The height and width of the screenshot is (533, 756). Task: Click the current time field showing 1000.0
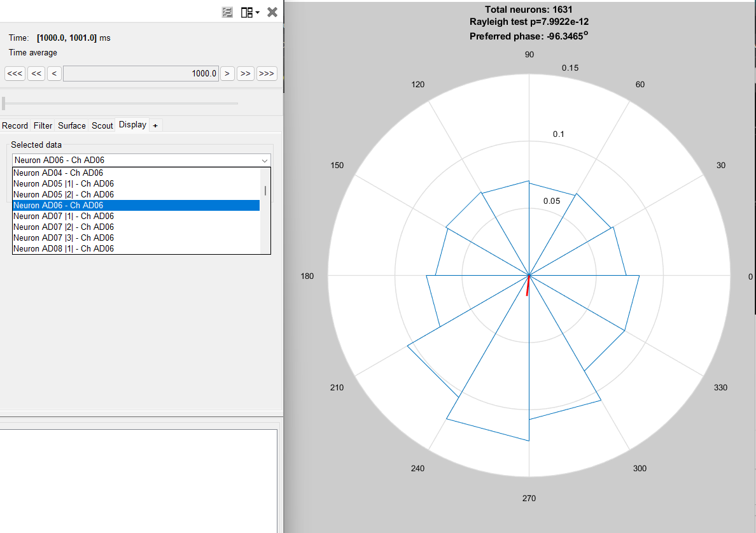coord(141,73)
